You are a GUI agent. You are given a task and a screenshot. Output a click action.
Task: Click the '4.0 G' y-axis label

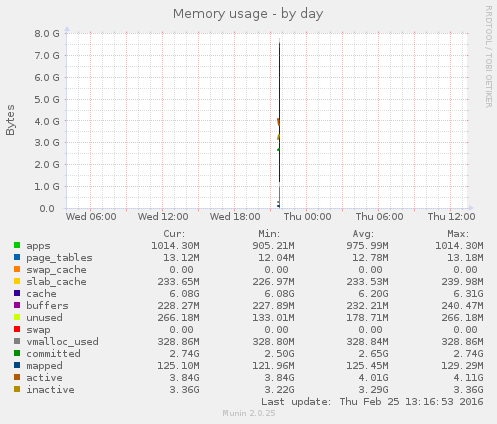(x=47, y=121)
